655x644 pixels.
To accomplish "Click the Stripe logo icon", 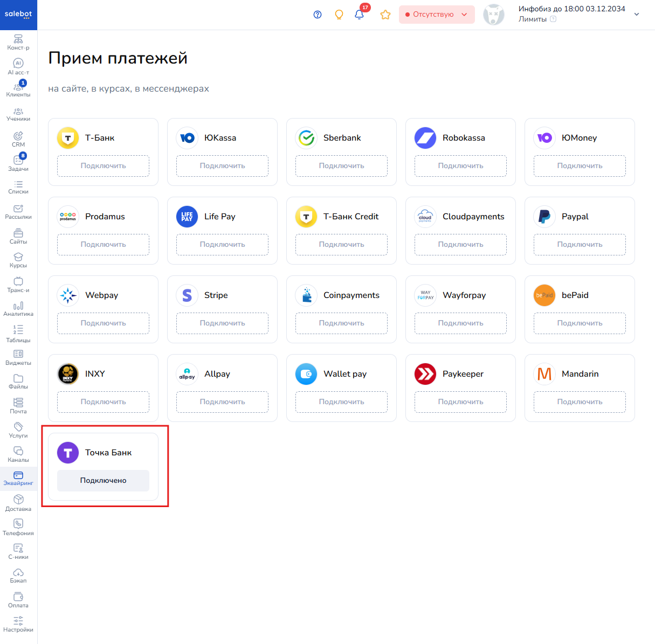I will pos(187,295).
